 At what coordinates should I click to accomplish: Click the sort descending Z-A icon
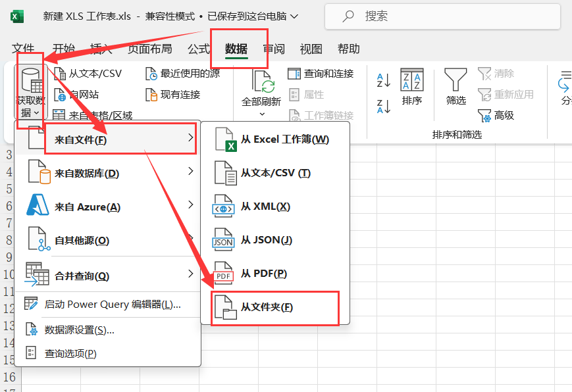pos(383,105)
